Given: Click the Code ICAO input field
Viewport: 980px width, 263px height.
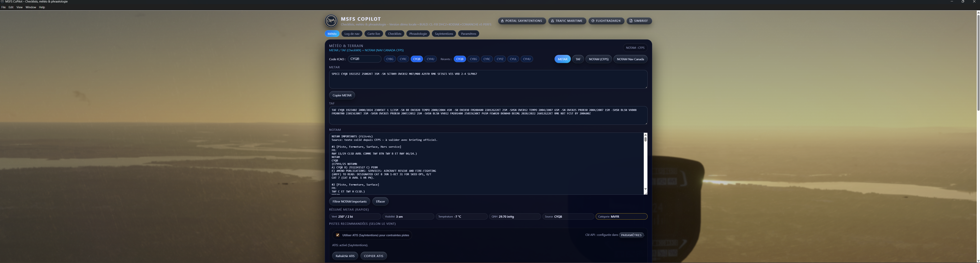Looking at the screenshot, I should click(364, 59).
